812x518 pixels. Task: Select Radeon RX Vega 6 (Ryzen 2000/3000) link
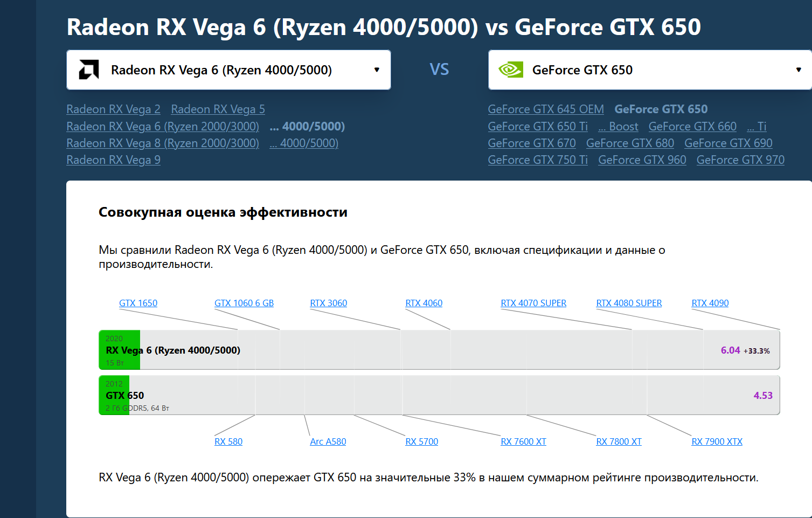coord(163,126)
